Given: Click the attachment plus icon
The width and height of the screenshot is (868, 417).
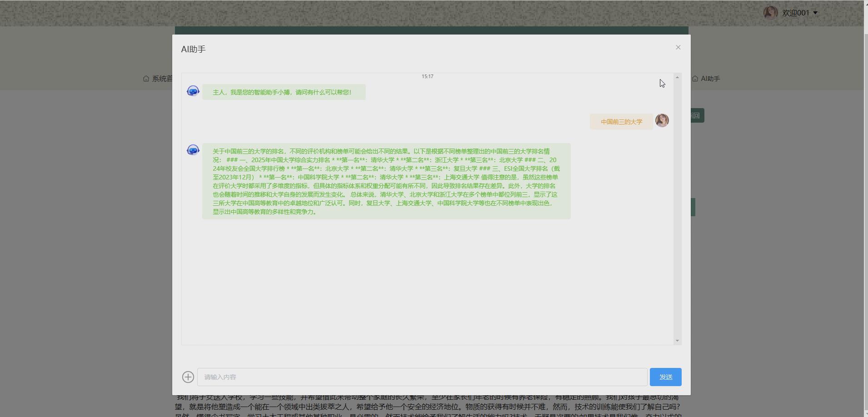Looking at the screenshot, I should pyautogui.click(x=188, y=377).
